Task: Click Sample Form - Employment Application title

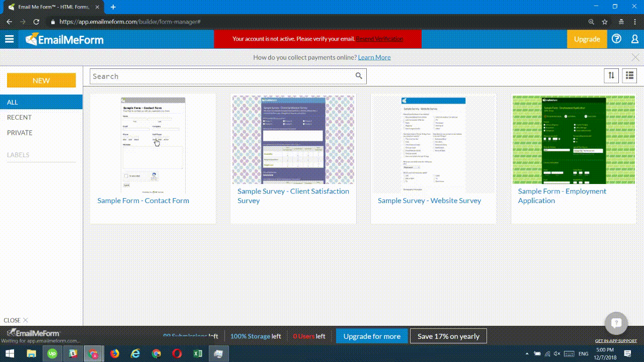Action: pyautogui.click(x=562, y=196)
